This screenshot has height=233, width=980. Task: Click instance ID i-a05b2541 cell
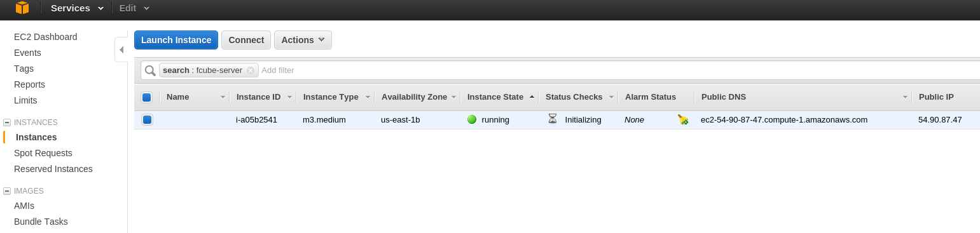coord(257,119)
